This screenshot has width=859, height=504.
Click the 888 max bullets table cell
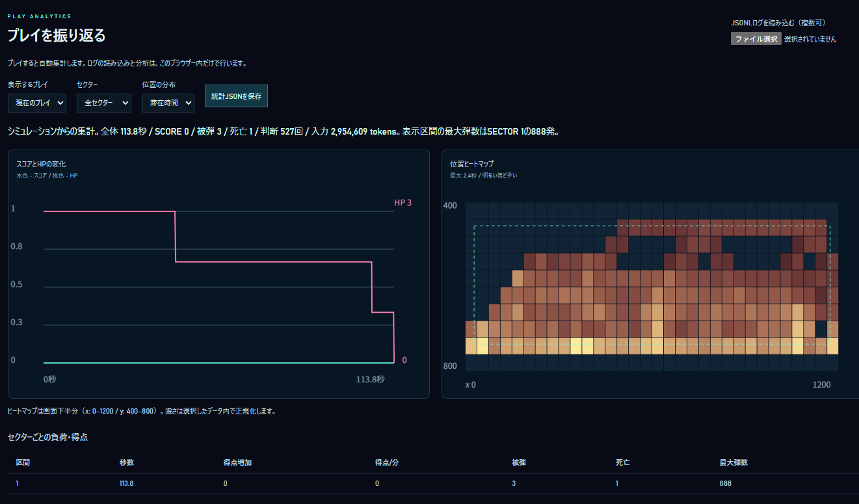[x=725, y=484]
